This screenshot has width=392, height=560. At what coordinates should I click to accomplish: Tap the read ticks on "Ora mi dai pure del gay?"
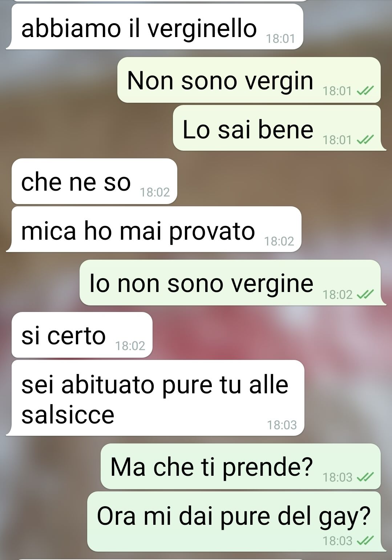pyautogui.click(x=365, y=541)
